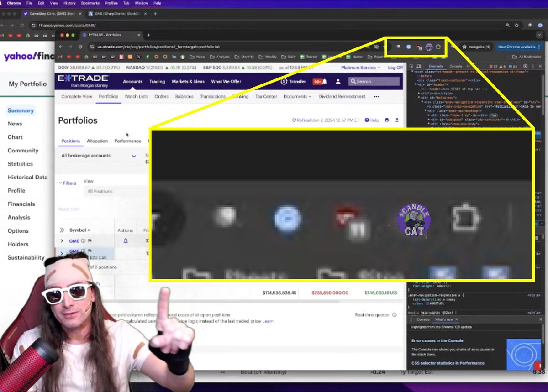The image size is (548, 392).
Task: Open the E*TRADE user profile icon
Action: (338, 81)
